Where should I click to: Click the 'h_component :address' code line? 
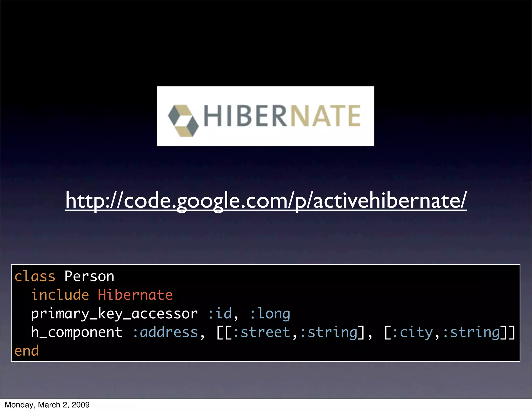[x=273, y=333]
